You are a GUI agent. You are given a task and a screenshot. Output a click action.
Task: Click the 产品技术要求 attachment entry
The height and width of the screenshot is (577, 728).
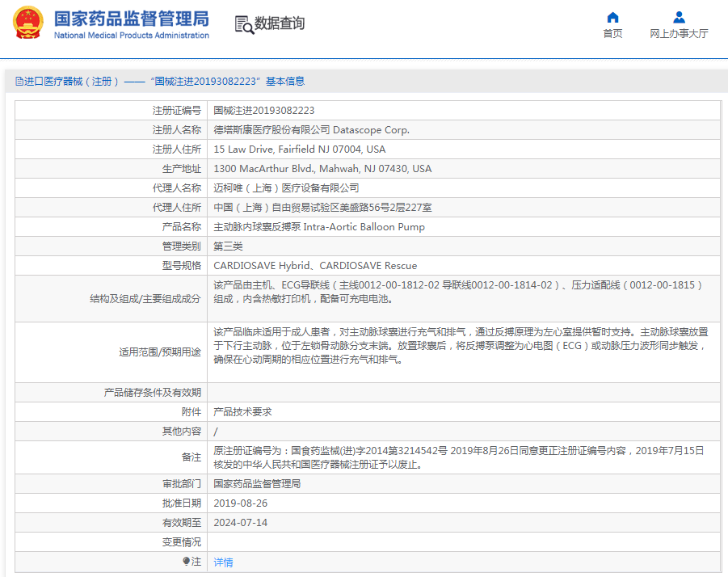coord(242,412)
